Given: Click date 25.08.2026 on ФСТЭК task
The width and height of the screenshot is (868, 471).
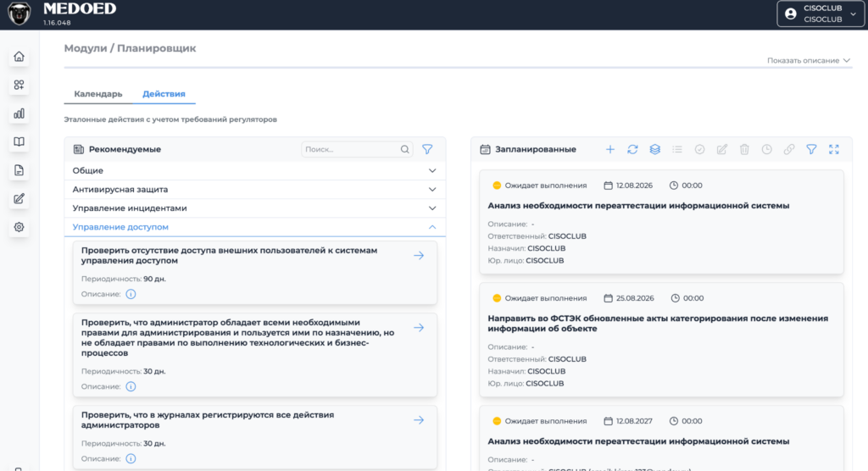Looking at the screenshot, I should click(x=635, y=298).
